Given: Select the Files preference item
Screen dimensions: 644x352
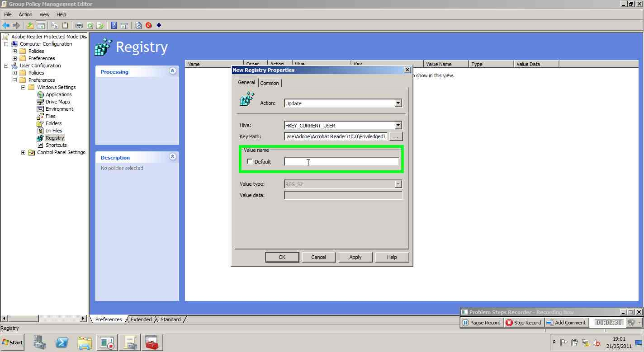Looking at the screenshot, I should [50, 116].
